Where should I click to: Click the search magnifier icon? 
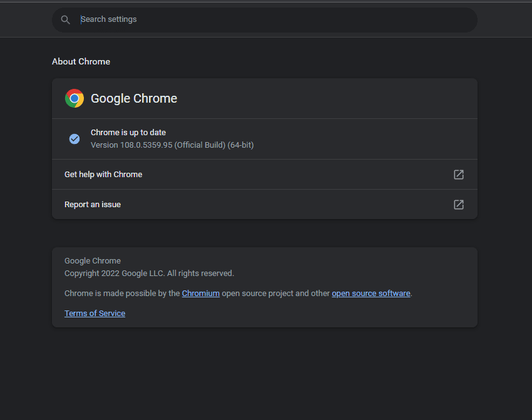point(66,19)
